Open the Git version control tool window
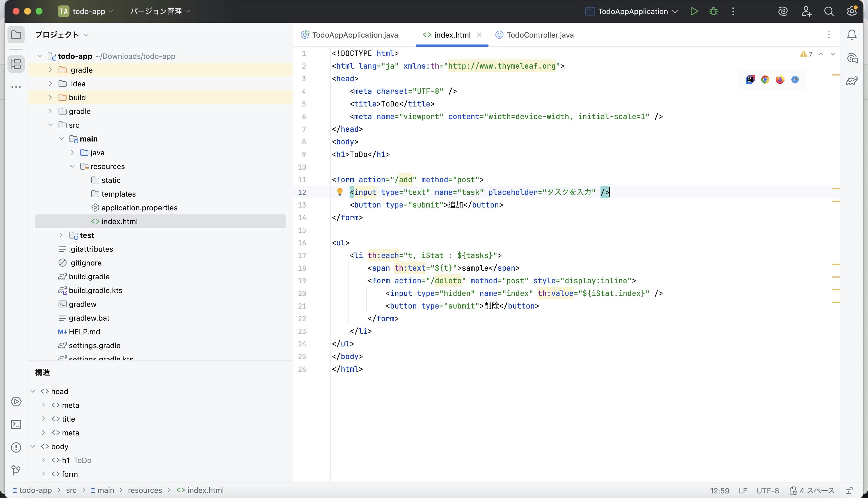The height and width of the screenshot is (498, 868). click(16, 470)
